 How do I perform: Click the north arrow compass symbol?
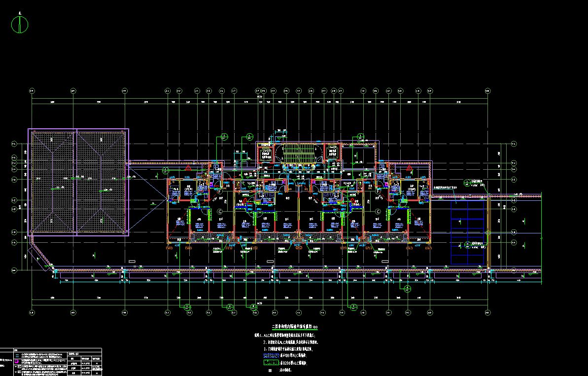pos(19,24)
